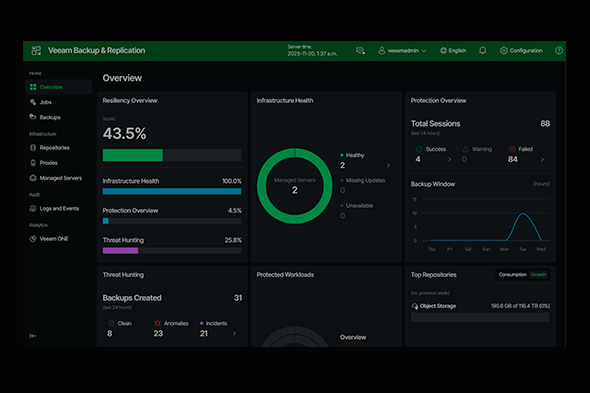Click the user avatar icon for veeamadmin
Viewport: 590px width, 393px height.
382,50
